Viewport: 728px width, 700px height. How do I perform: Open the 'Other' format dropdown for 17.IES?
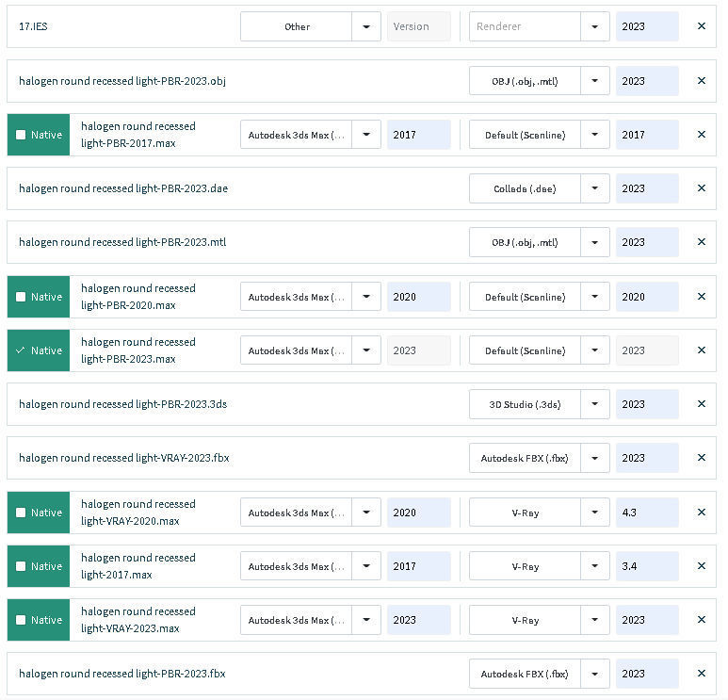click(x=366, y=26)
